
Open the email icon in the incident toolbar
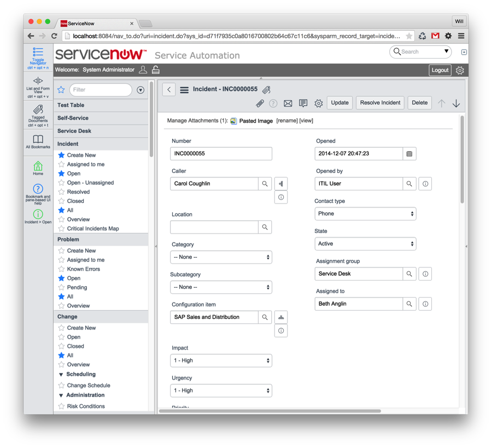[288, 103]
